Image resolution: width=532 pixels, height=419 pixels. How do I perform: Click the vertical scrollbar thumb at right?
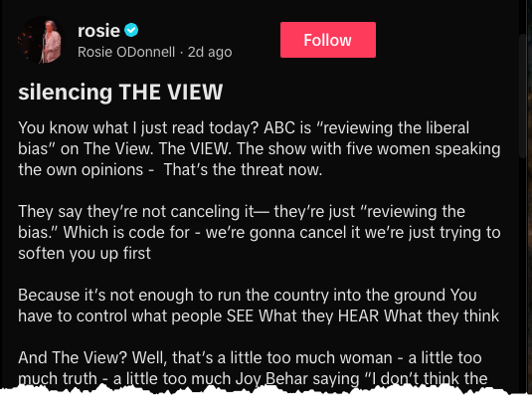(522, 96)
